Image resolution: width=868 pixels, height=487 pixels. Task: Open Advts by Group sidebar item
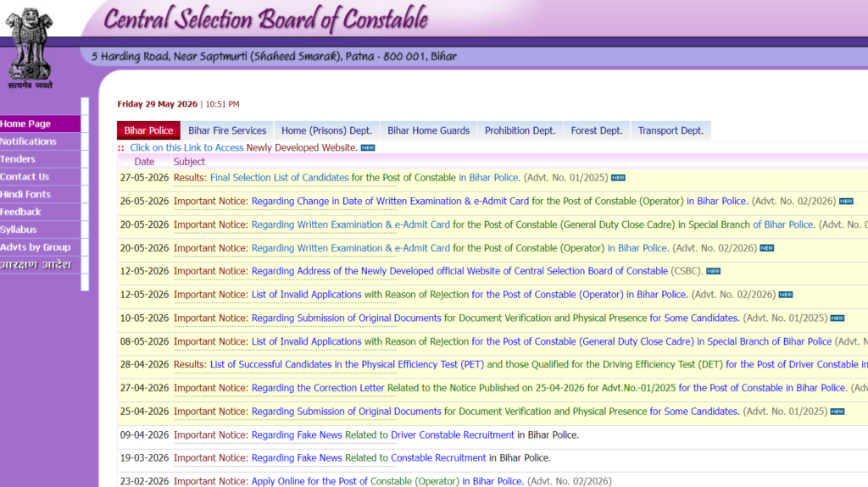(41, 247)
